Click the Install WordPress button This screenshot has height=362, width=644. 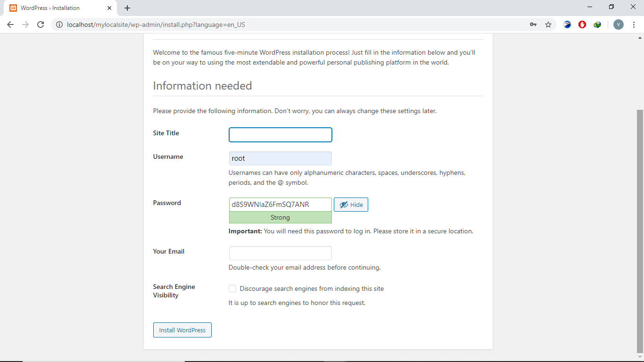pyautogui.click(x=182, y=330)
